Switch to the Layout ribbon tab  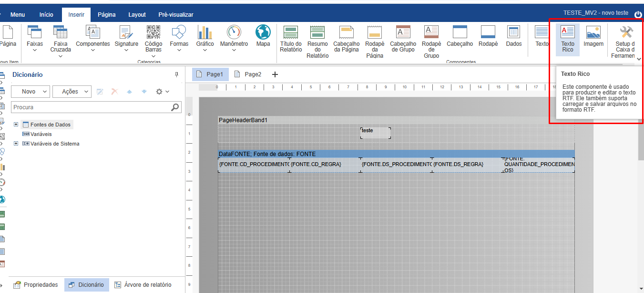tap(137, 15)
